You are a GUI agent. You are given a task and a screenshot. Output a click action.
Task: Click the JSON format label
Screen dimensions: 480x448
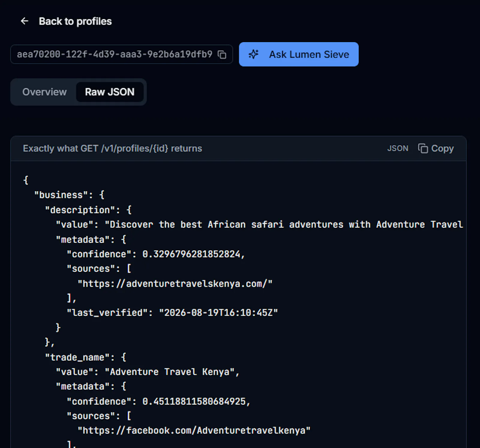click(397, 148)
